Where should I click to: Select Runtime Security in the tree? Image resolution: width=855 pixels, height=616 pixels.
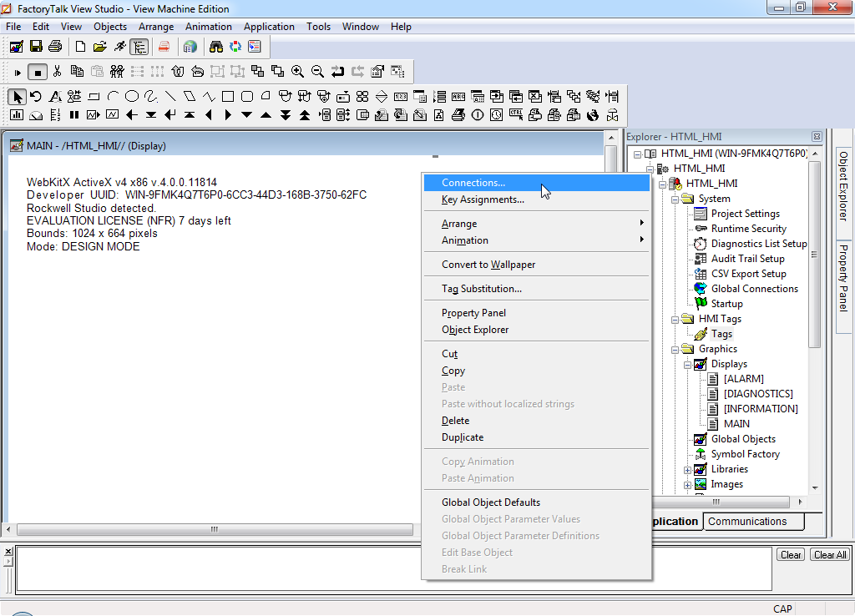point(749,229)
